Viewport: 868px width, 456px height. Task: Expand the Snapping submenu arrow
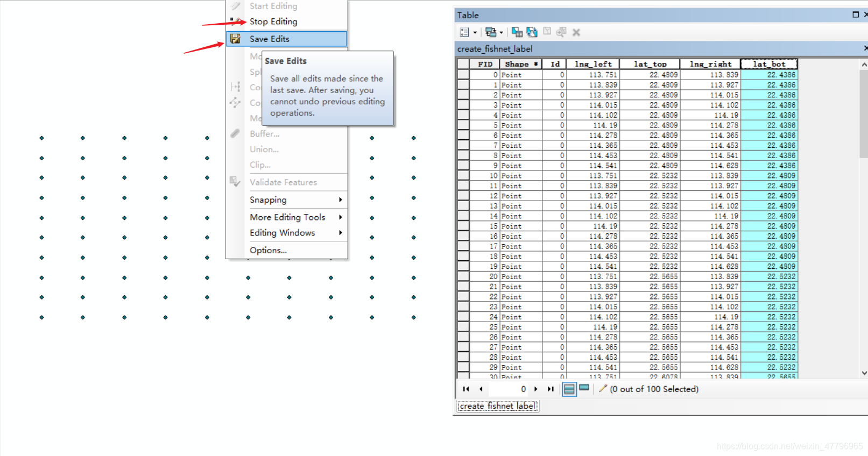[x=340, y=199]
